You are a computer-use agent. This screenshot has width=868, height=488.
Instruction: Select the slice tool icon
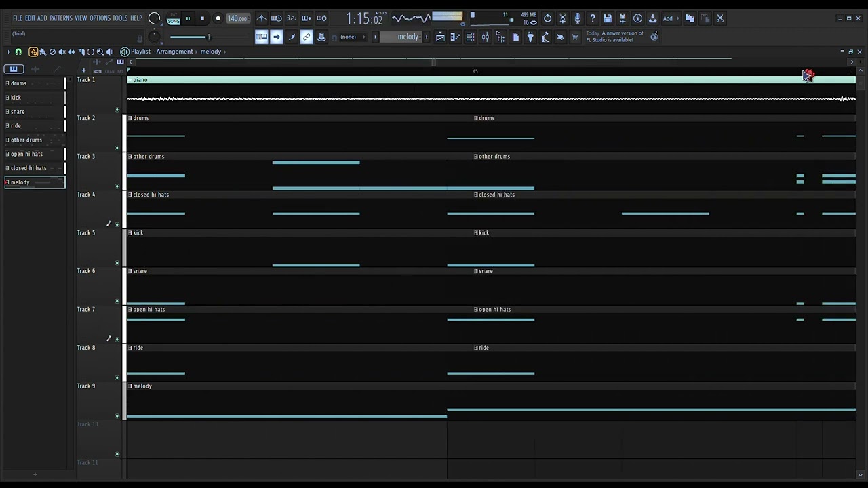pos(81,52)
